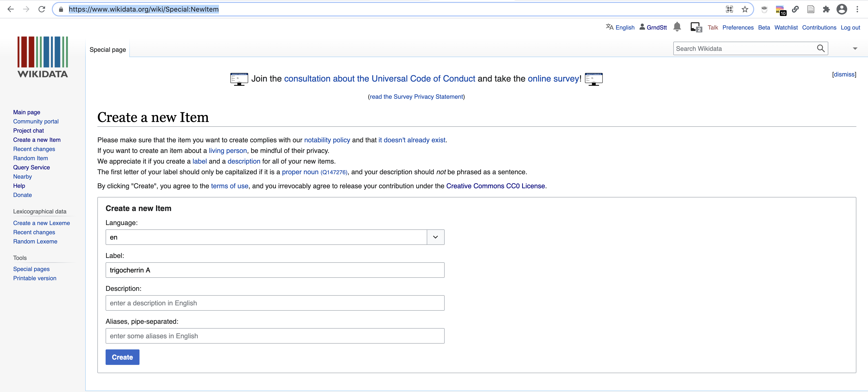Click the Wikidata logo
The height and width of the screenshot is (392, 868).
click(43, 57)
